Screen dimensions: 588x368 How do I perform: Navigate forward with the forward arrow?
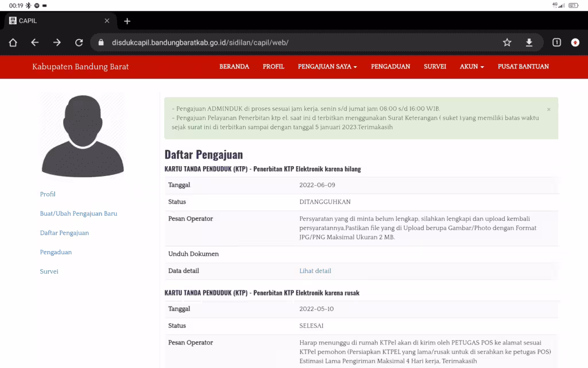tap(57, 43)
